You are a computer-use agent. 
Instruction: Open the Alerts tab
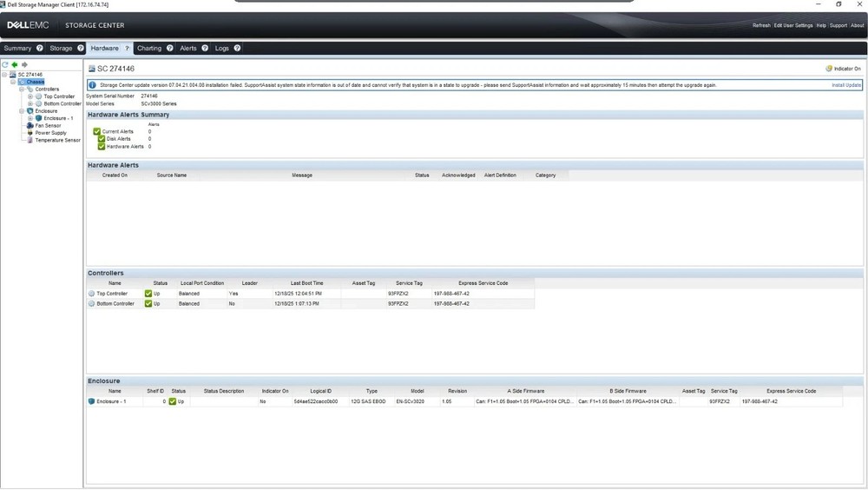(188, 49)
